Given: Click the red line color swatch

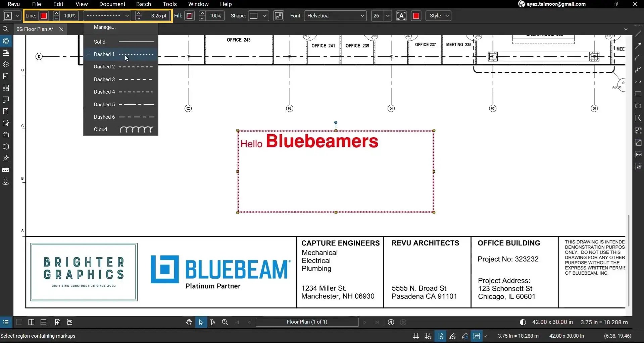Looking at the screenshot, I should coord(44,16).
